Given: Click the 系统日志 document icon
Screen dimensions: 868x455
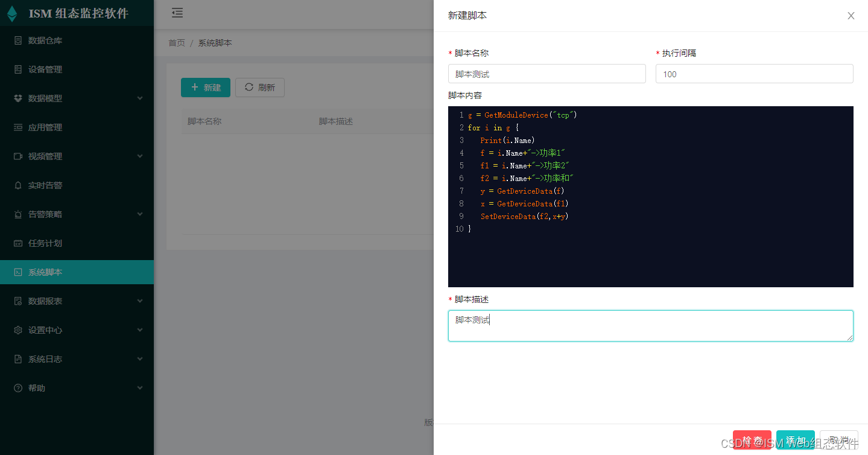Looking at the screenshot, I should tap(18, 359).
